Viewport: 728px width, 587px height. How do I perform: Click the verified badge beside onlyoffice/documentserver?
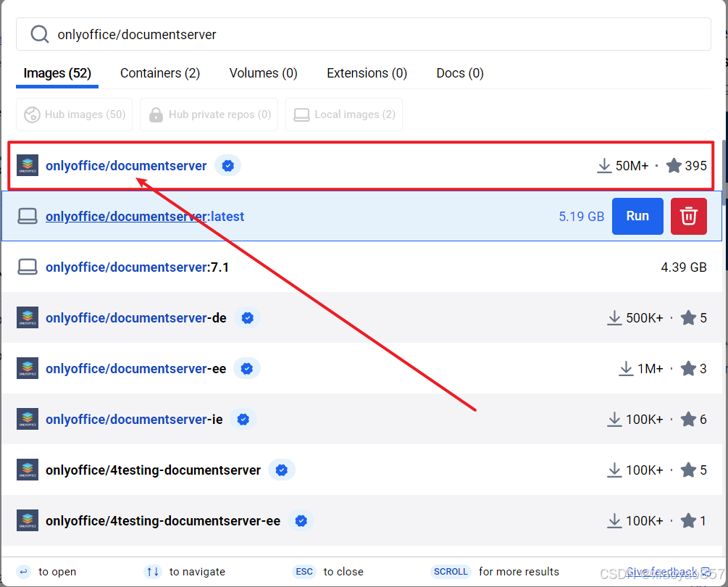click(227, 165)
